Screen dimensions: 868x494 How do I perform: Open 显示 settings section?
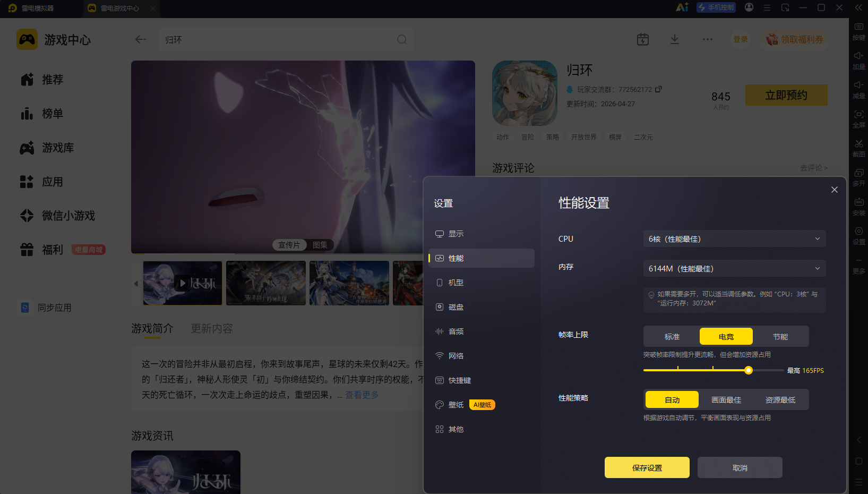(482, 234)
